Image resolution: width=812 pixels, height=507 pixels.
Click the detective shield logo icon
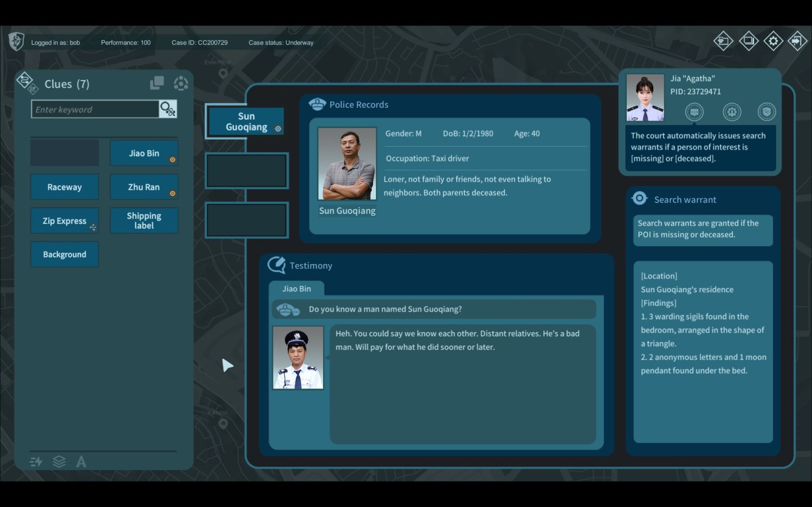coord(16,42)
